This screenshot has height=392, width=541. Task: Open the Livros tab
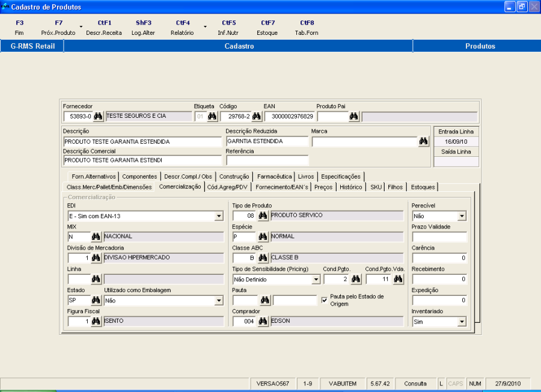(306, 177)
